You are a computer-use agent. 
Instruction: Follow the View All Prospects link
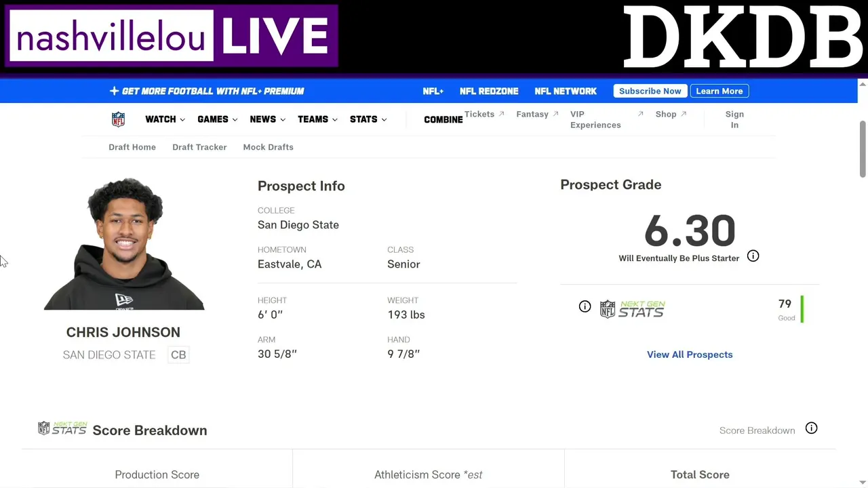[x=690, y=354]
